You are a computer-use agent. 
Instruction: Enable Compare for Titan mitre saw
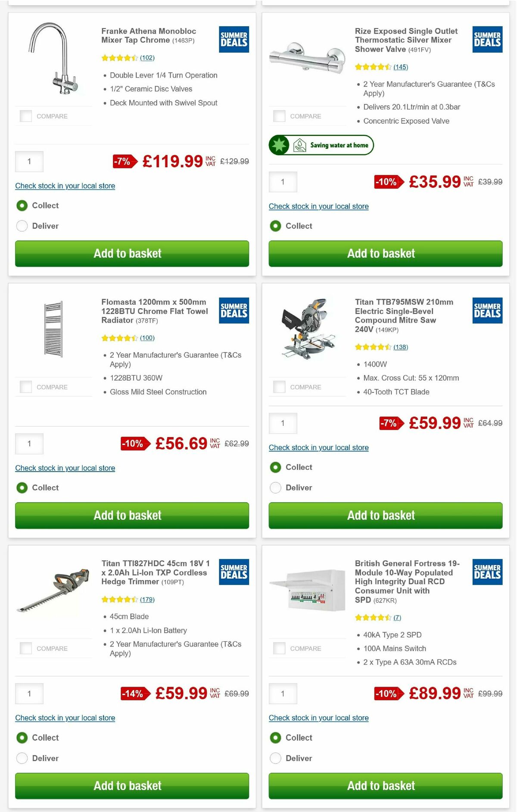(x=279, y=387)
